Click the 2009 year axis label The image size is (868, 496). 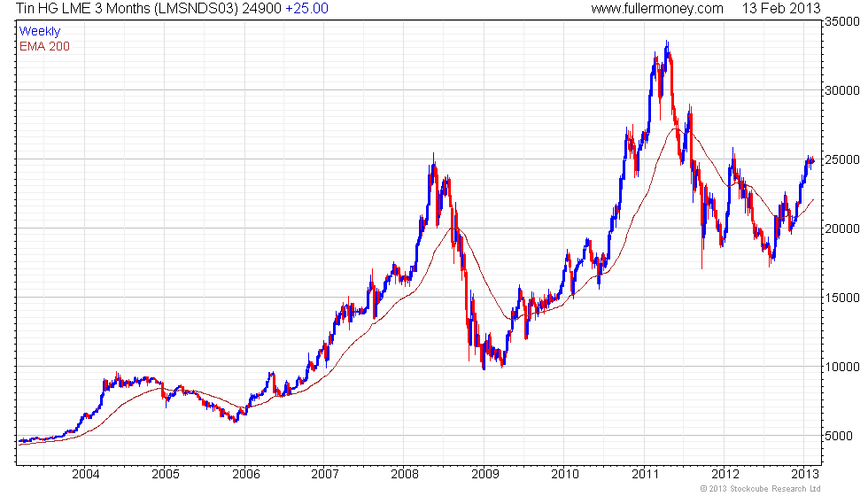pyautogui.click(x=485, y=474)
